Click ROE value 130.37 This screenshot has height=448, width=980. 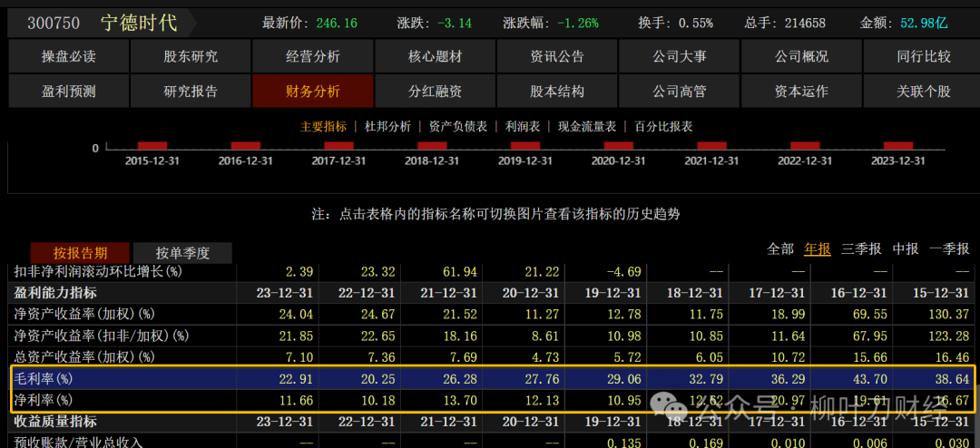(x=951, y=315)
